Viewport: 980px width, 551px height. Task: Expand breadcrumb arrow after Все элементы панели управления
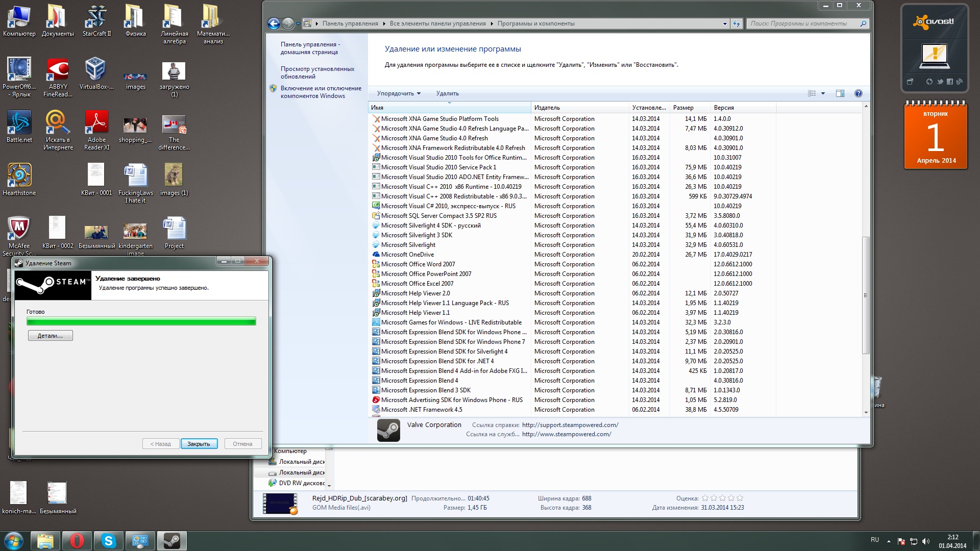point(492,23)
